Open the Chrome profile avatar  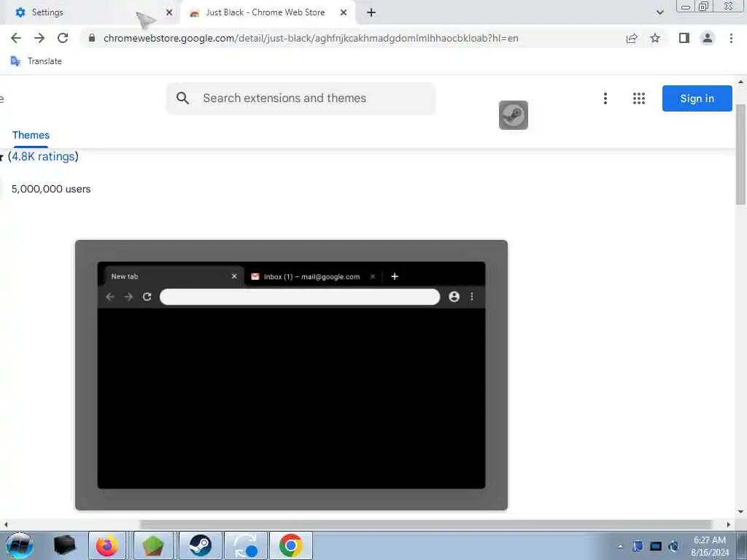click(x=708, y=38)
